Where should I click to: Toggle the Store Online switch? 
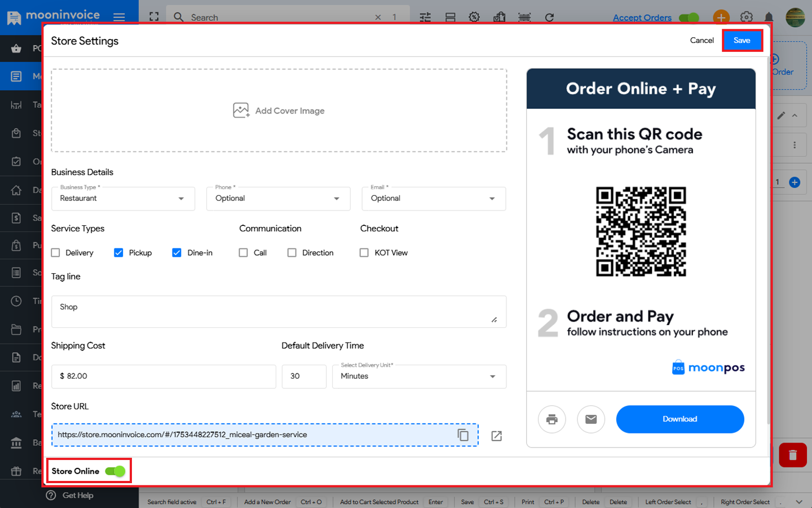pyautogui.click(x=116, y=471)
